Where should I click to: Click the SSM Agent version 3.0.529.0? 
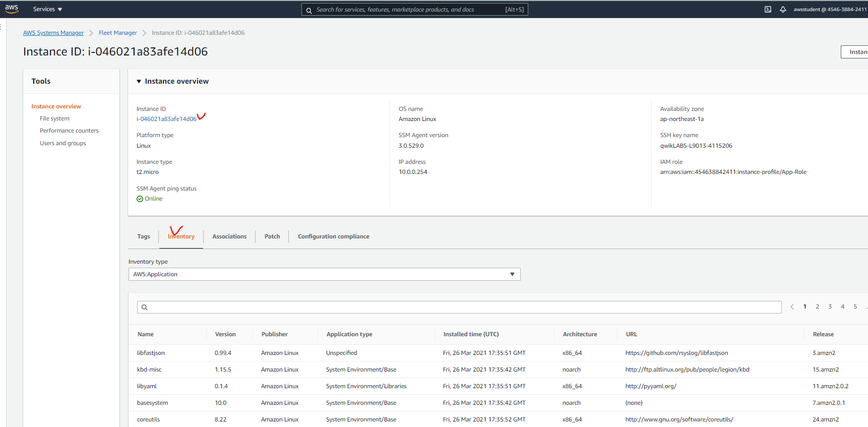[x=411, y=146]
